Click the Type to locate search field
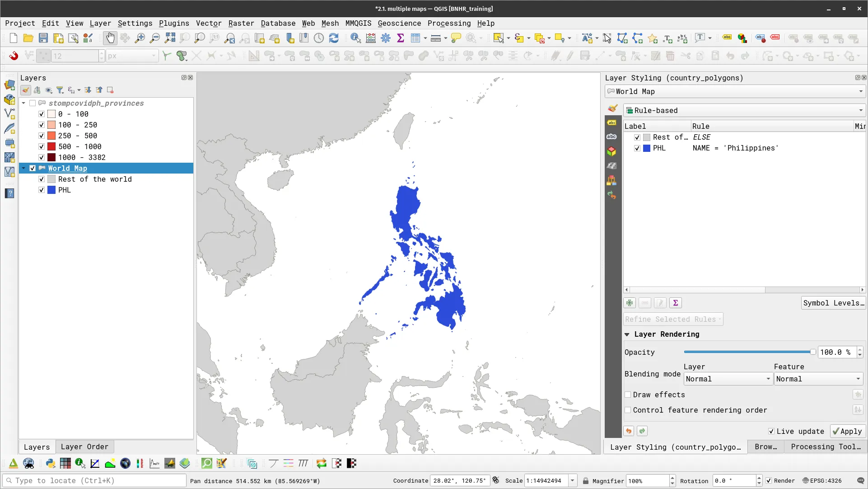The width and height of the screenshot is (868, 489). pyautogui.click(x=94, y=480)
